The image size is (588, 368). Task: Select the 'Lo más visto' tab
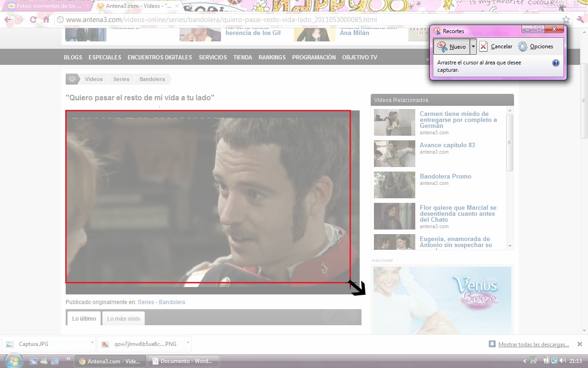(x=124, y=318)
